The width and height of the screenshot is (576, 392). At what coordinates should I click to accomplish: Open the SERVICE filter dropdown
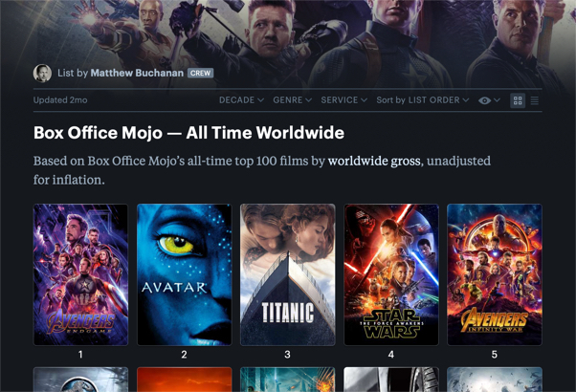point(343,99)
